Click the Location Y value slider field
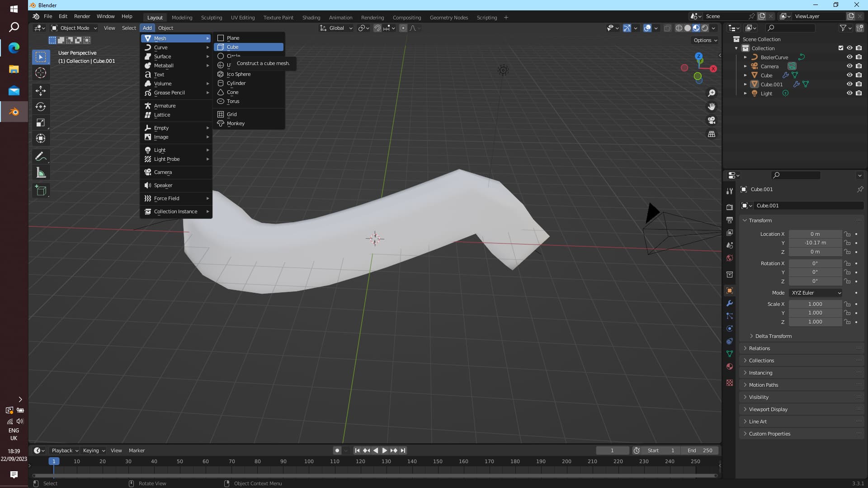 [815, 243]
